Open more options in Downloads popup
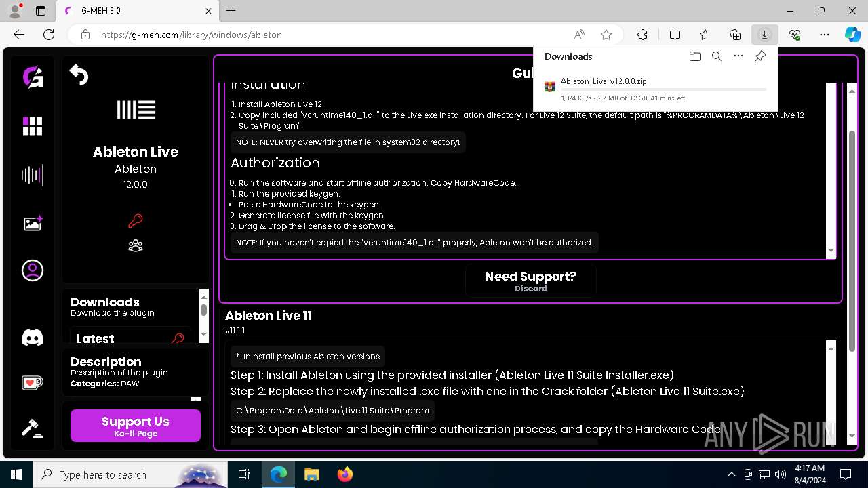The height and width of the screenshot is (488, 868). point(738,56)
